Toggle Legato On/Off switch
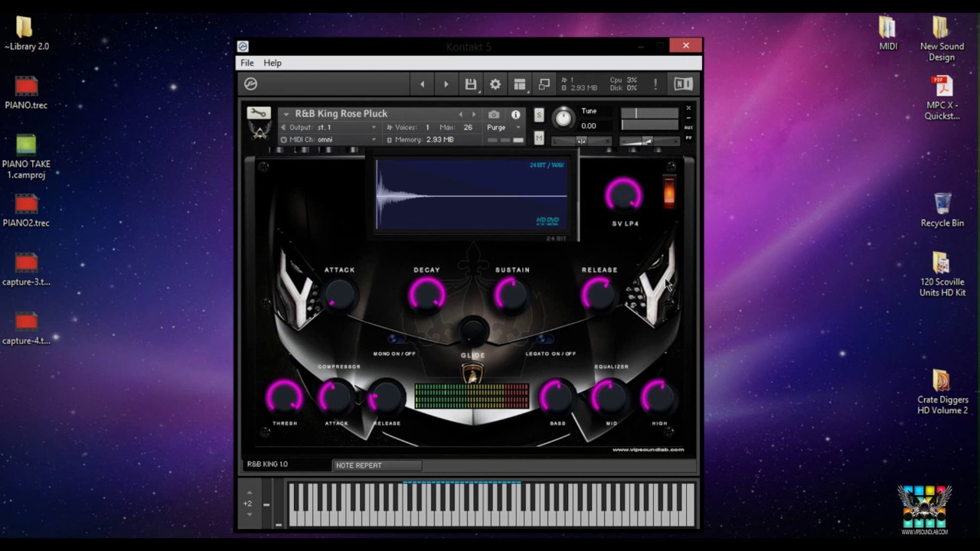The image size is (980, 551). pyautogui.click(x=545, y=339)
